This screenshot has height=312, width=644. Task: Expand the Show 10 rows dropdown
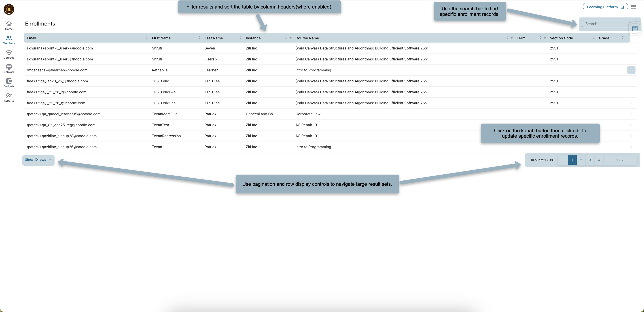(x=38, y=160)
